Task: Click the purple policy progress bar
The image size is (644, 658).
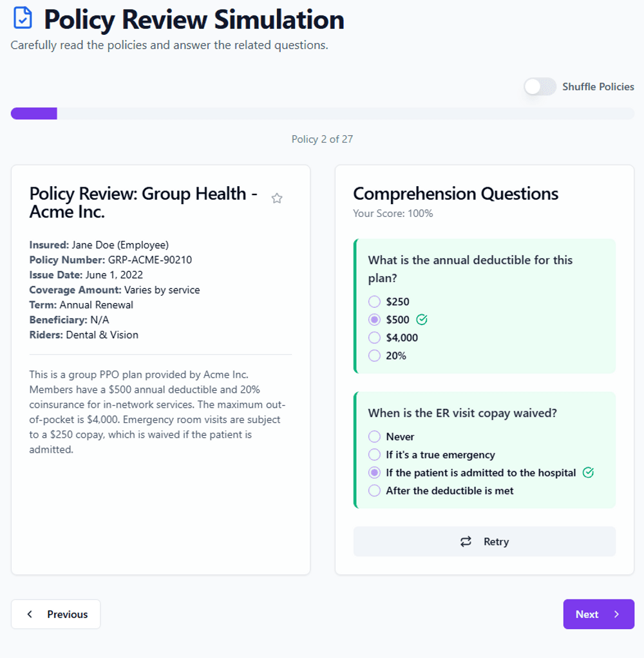Action: click(x=34, y=114)
